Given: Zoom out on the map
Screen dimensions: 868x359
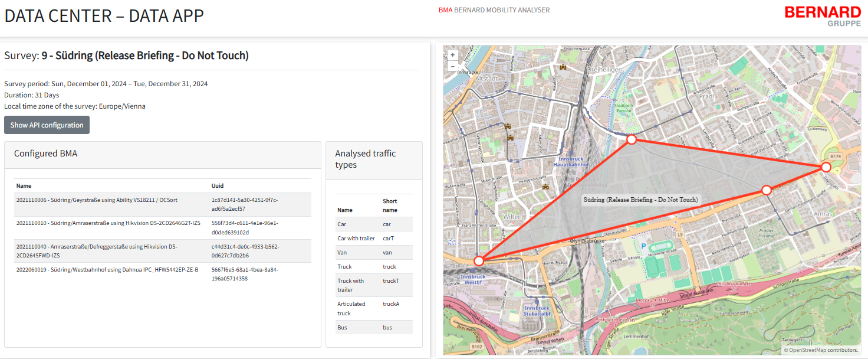Looking at the screenshot, I should [453, 66].
